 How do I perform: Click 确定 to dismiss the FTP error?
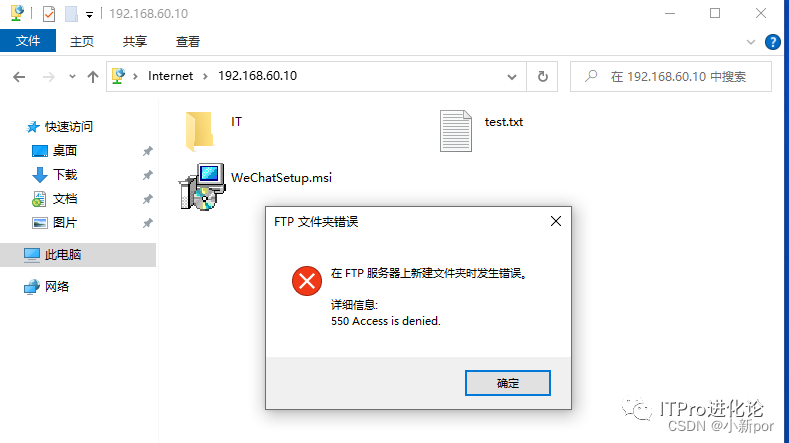tap(508, 383)
